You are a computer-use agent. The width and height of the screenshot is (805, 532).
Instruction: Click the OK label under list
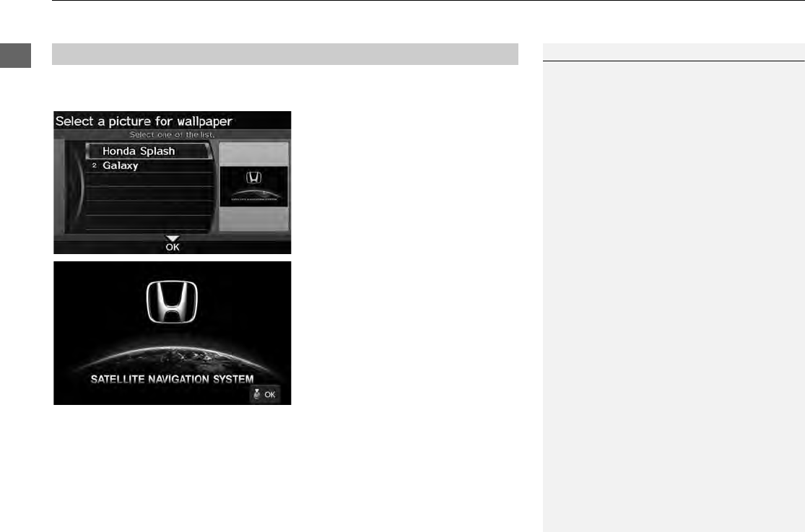[173, 247]
